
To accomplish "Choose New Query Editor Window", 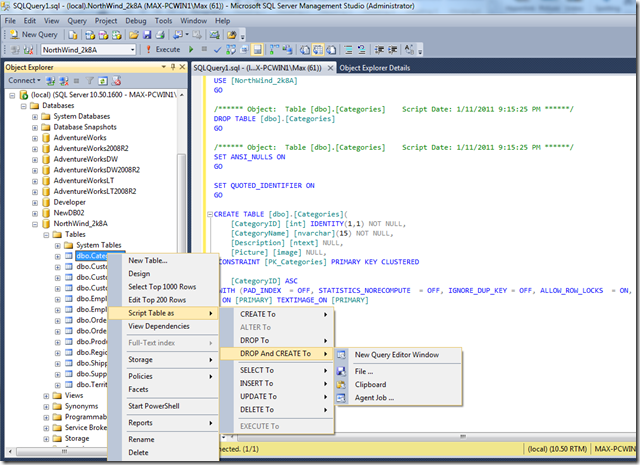I will point(398,355).
